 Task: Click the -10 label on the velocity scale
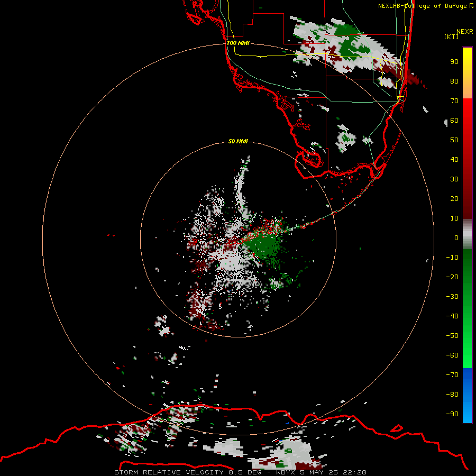pos(452,258)
